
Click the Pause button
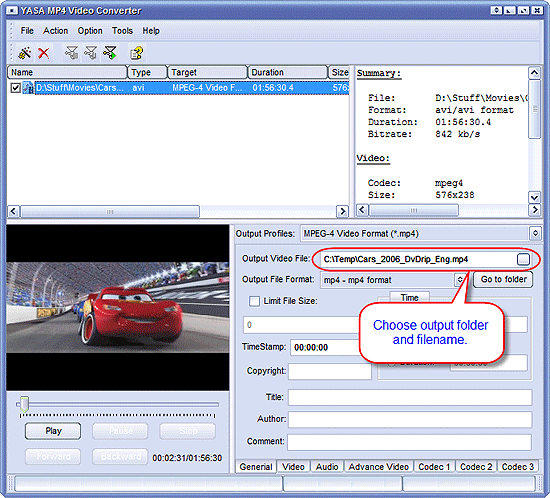[120, 431]
